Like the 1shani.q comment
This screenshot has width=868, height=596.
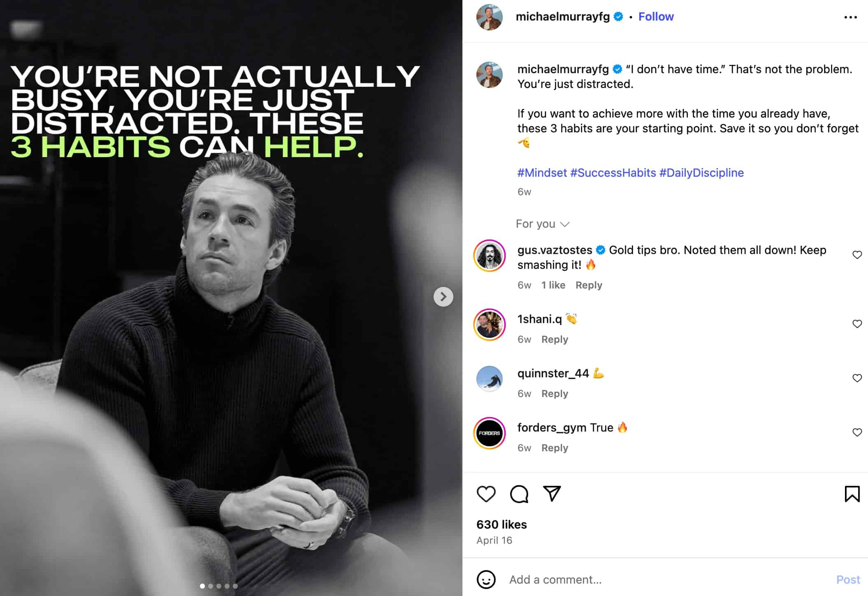click(x=857, y=324)
